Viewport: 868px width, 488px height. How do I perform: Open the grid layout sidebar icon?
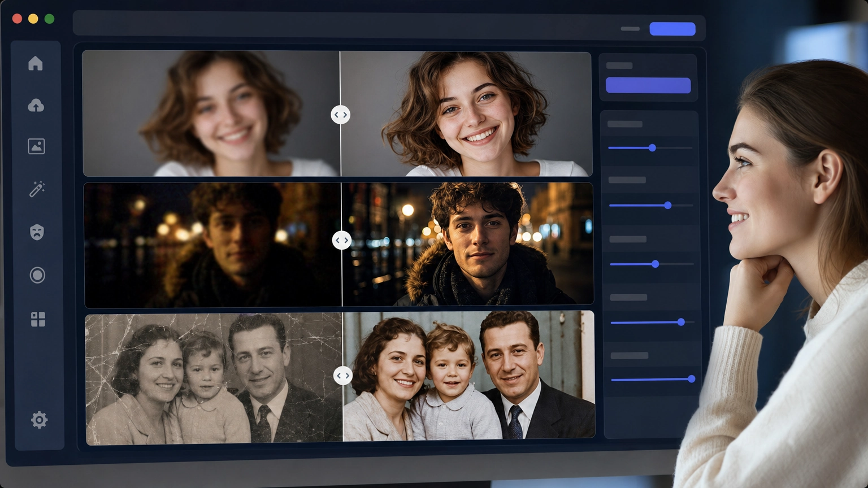coord(38,319)
